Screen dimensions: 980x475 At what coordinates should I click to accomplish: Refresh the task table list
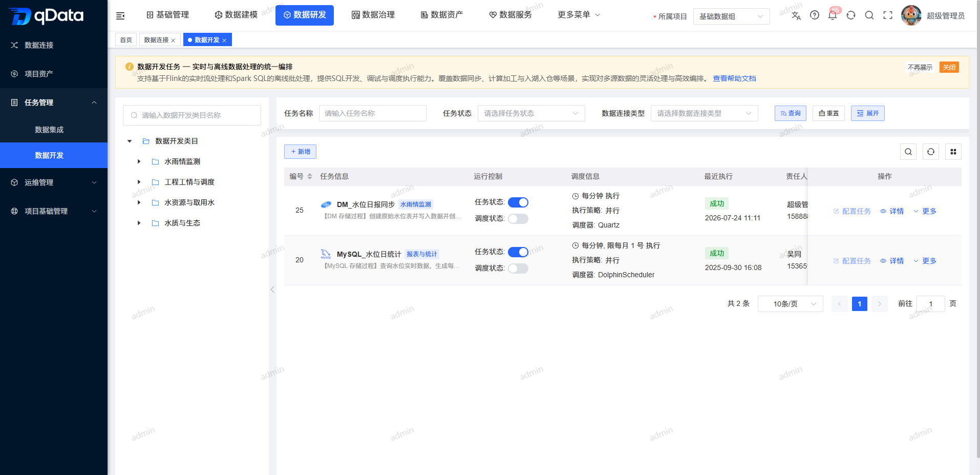931,152
